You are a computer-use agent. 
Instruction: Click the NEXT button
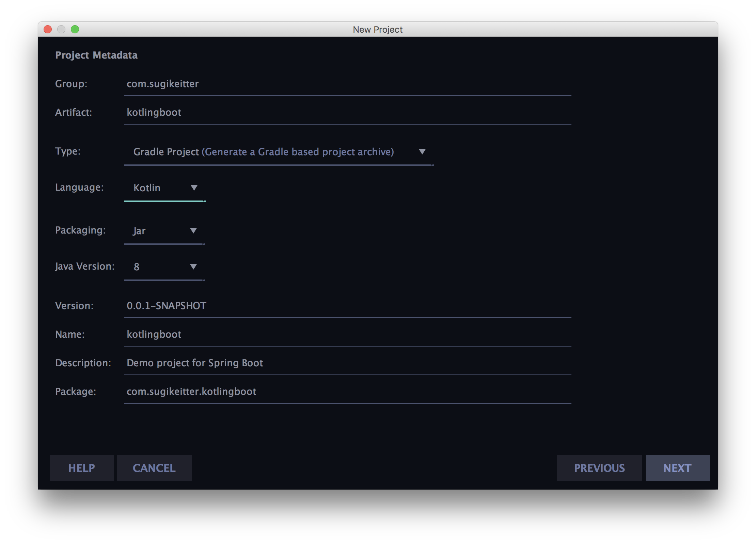(677, 468)
